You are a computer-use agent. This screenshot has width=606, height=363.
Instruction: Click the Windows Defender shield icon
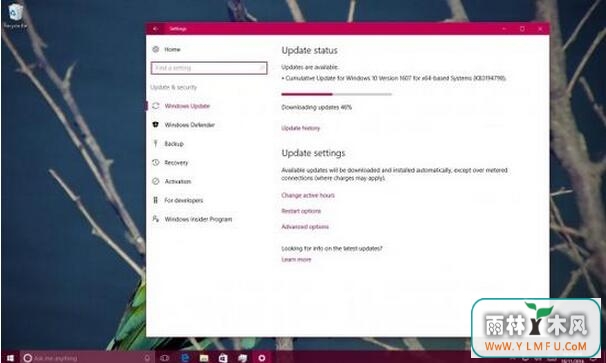tap(156, 124)
